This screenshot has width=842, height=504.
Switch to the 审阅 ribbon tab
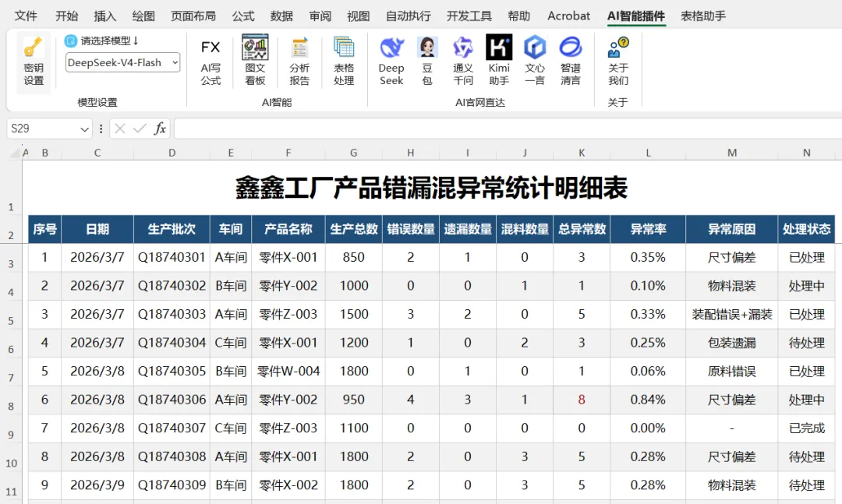(x=320, y=16)
